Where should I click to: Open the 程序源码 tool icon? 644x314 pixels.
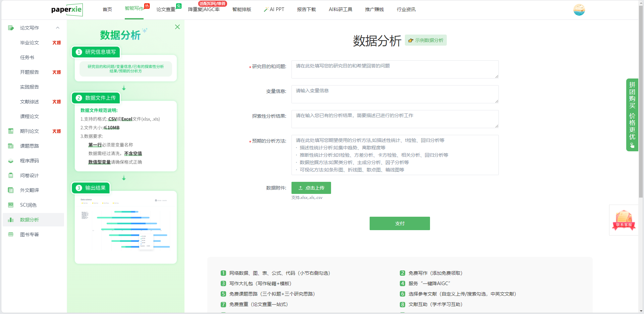10,161
